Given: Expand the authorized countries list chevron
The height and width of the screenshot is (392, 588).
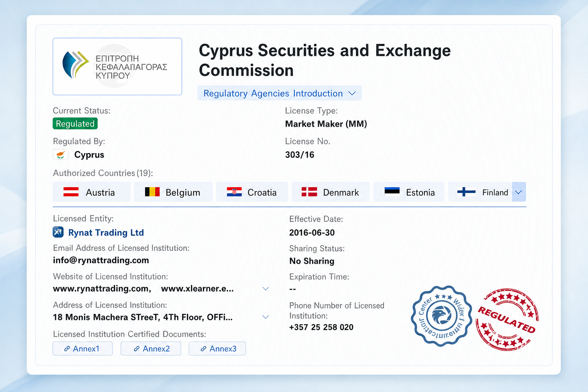Looking at the screenshot, I should pos(519,192).
